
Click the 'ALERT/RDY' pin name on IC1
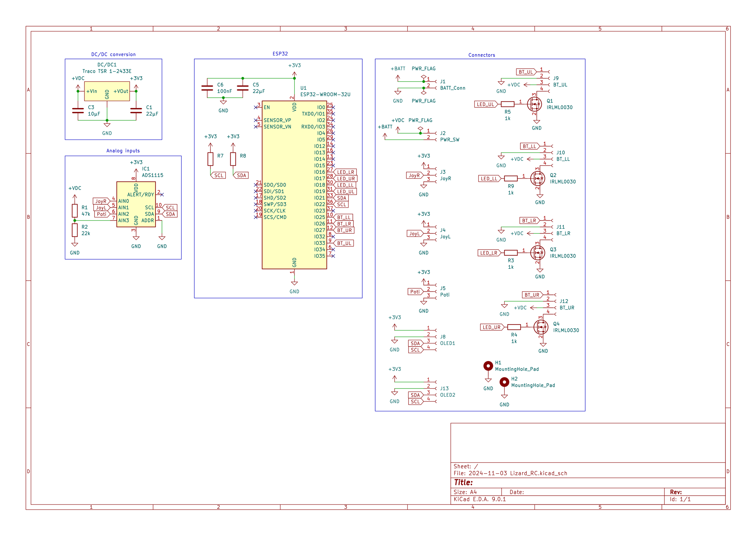[140, 195]
